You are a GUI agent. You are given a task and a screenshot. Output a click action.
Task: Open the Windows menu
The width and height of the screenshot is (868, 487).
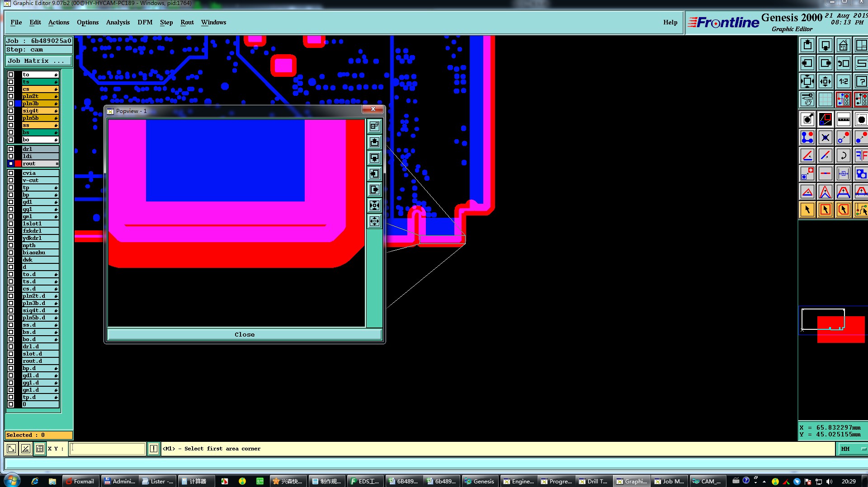coord(213,22)
